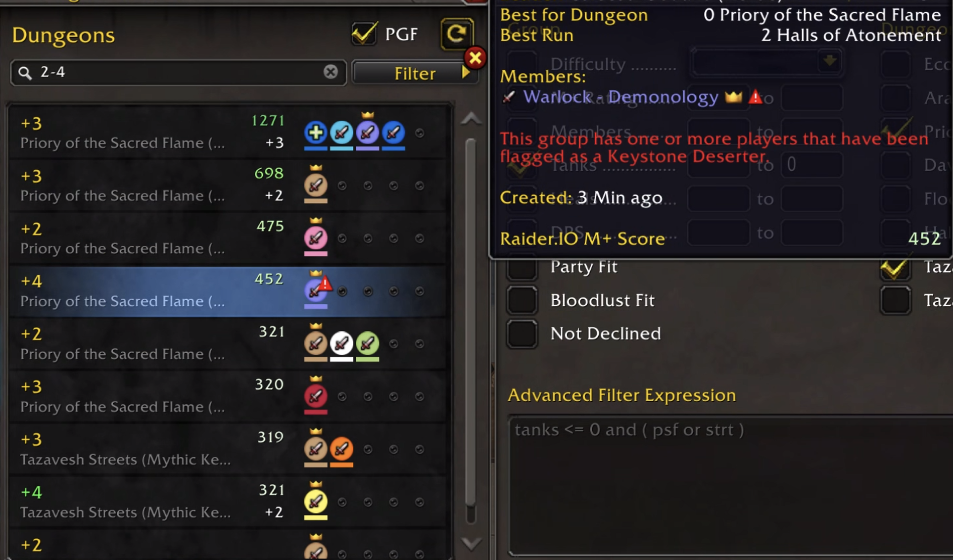Toggle the PGF checkbox

[x=364, y=34]
